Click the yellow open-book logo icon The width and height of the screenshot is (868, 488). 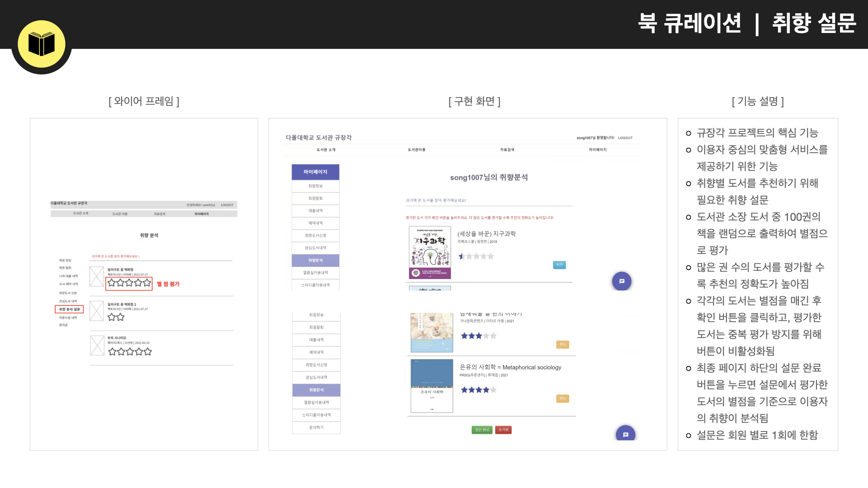42,44
